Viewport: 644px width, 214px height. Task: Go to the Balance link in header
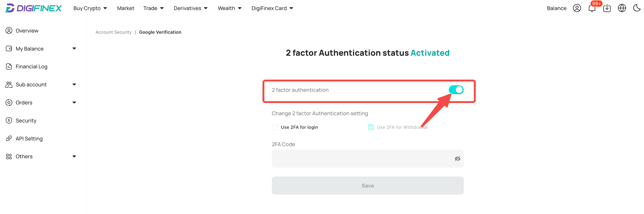point(557,8)
